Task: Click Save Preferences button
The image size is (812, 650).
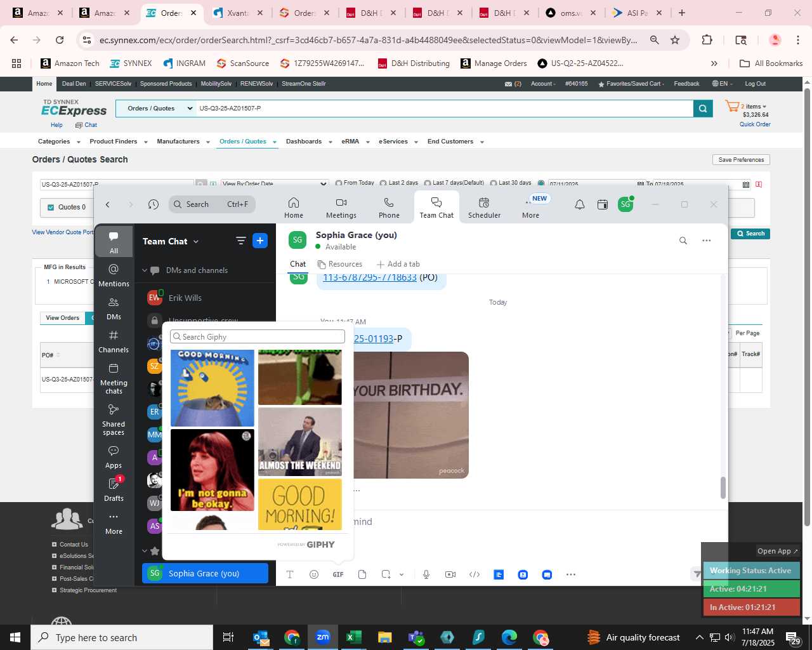Action: (x=741, y=160)
